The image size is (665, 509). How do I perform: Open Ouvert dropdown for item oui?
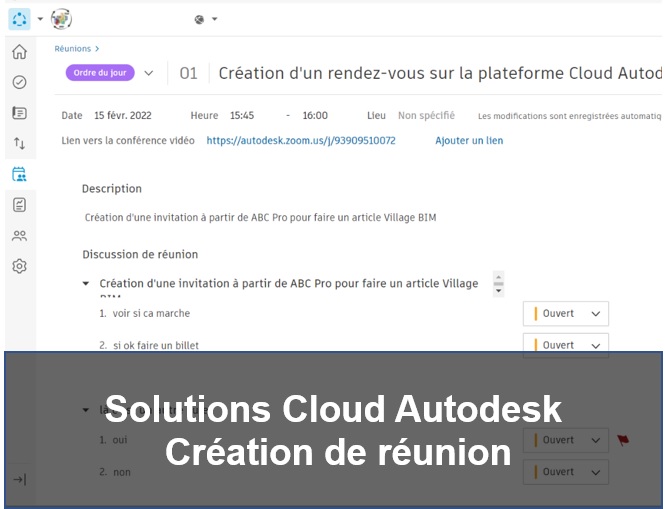coord(566,440)
